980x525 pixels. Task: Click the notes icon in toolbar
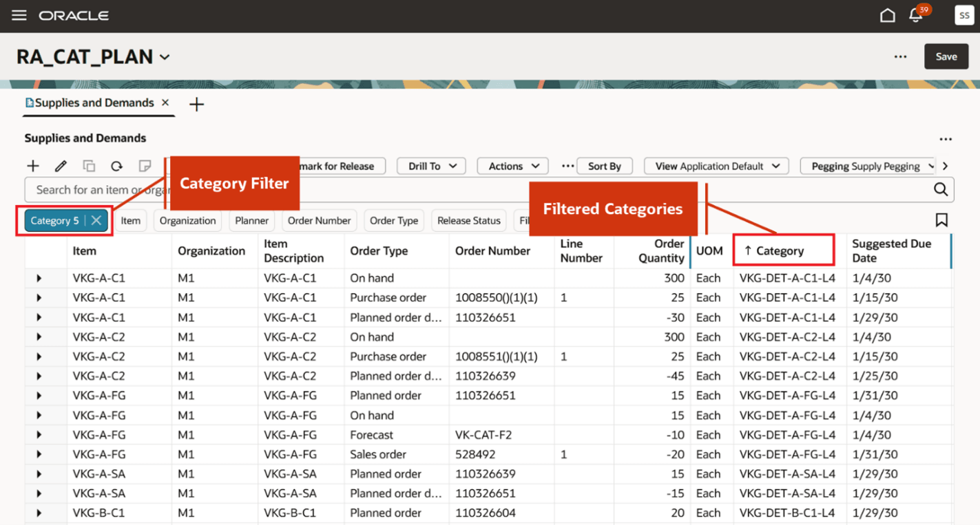coord(145,166)
